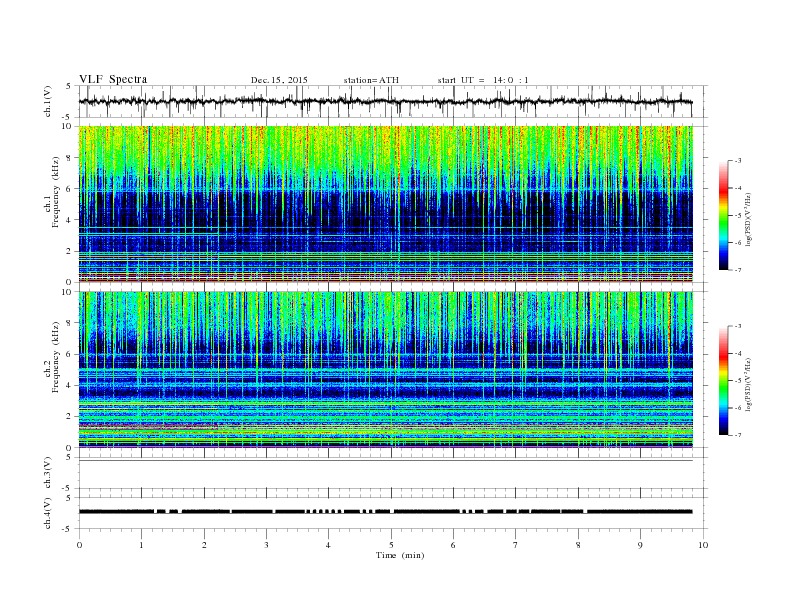
Task: Click the "ch.1(V)" waveform axis label
Action: (x=48, y=101)
